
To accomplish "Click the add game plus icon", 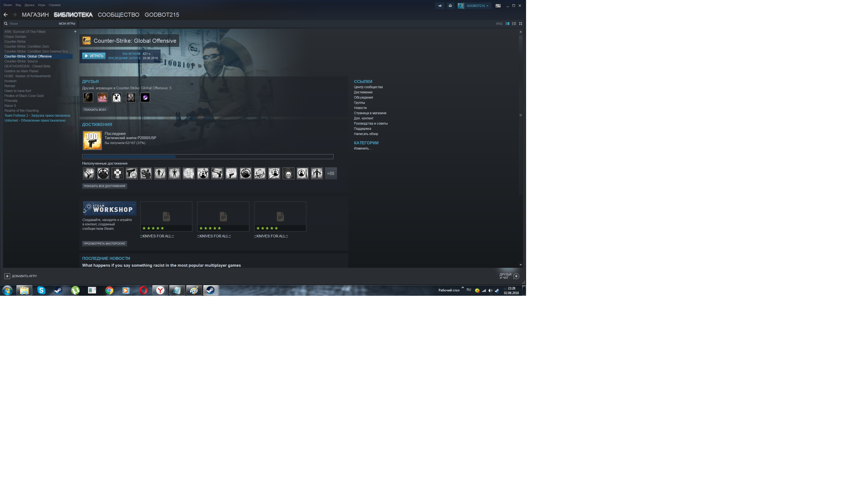I will (7, 276).
